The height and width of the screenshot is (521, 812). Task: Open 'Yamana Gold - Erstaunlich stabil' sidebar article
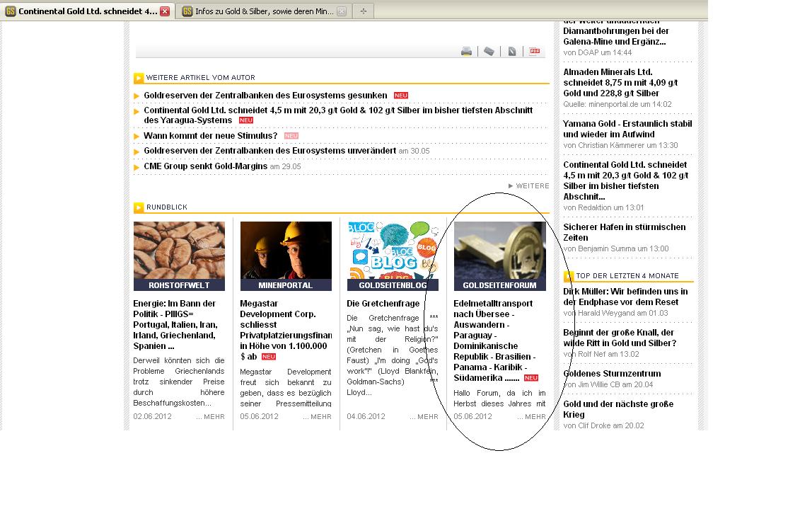(x=627, y=129)
